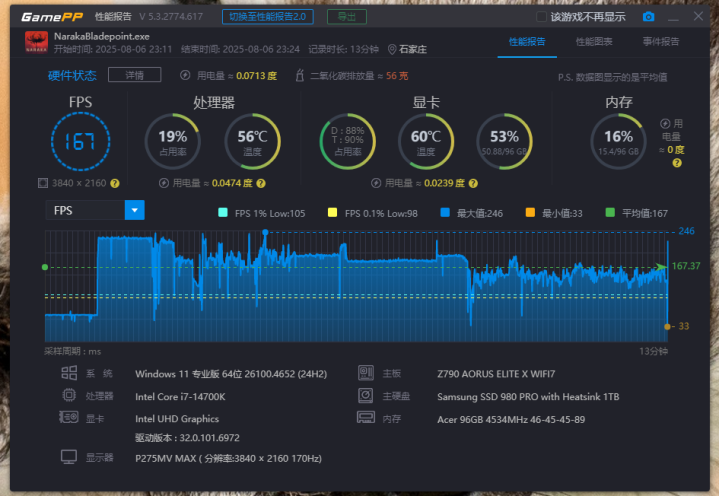The width and height of the screenshot is (719, 496).
Task: Click the Windows system icon in info list
Action: (69, 373)
